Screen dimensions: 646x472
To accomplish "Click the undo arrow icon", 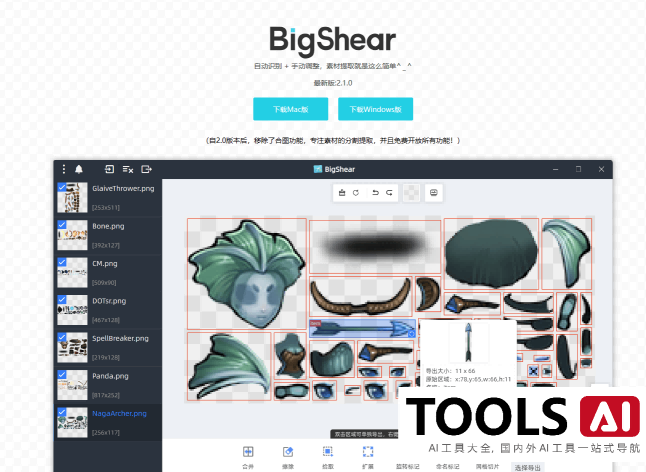I will tap(375, 193).
